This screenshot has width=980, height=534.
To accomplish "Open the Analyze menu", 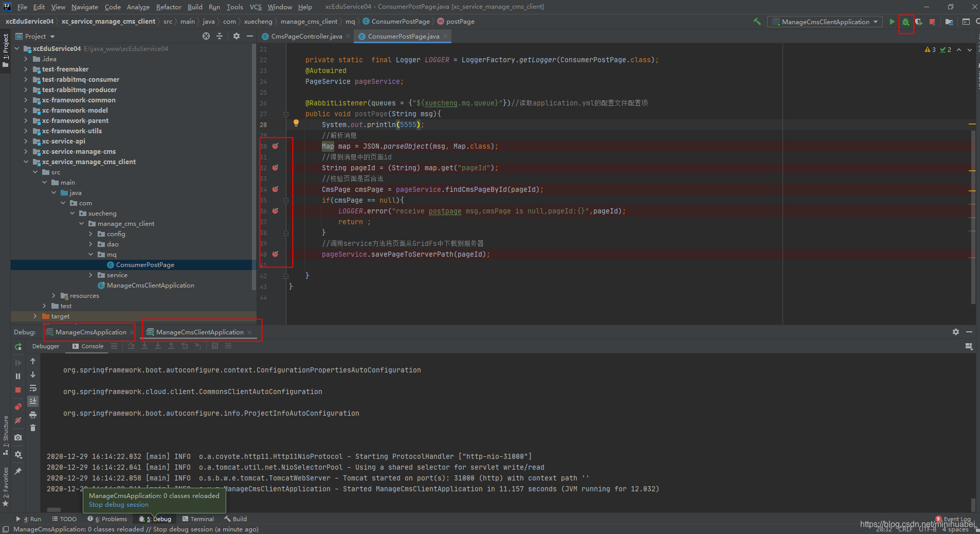I will [138, 7].
